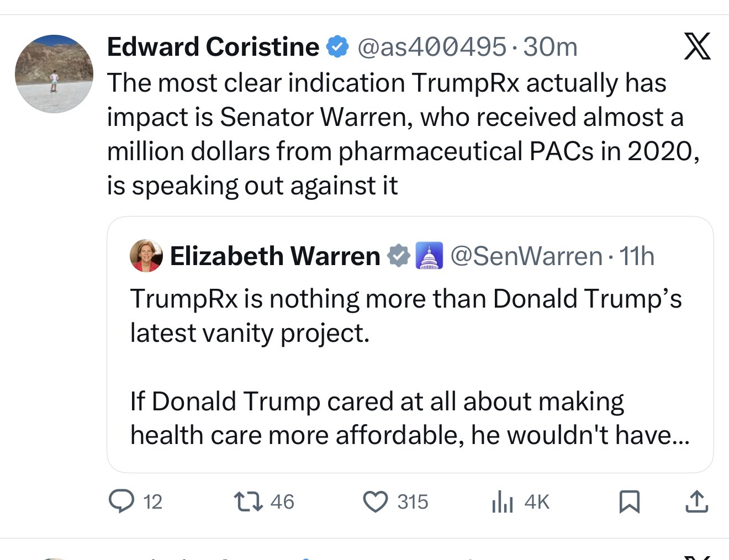Image resolution: width=729 pixels, height=560 pixels.
Task: Click Elizabeth Warren's gray verified badge
Action: point(398,256)
